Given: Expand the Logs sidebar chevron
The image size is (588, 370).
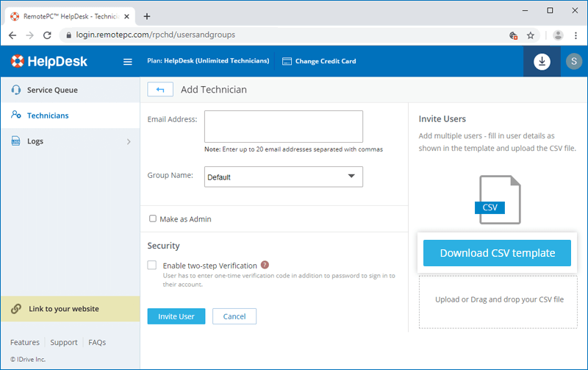Looking at the screenshot, I should pyautogui.click(x=129, y=141).
